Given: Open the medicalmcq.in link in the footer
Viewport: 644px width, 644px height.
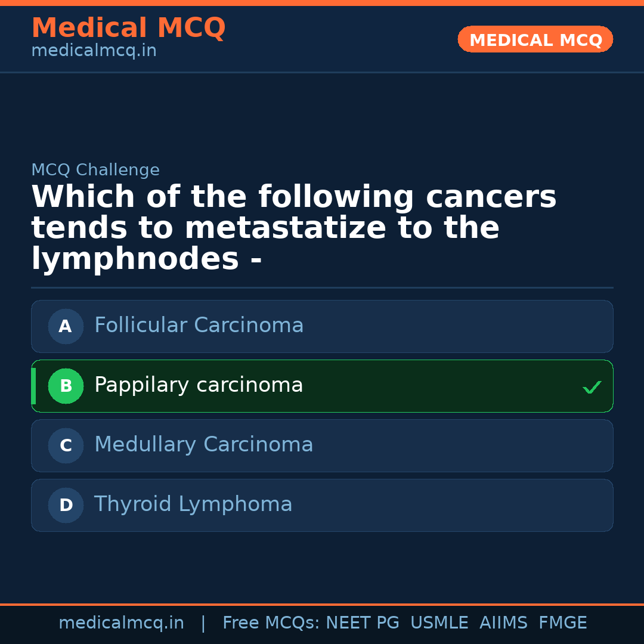Looking at the screenshot, I should coord(121,623).
